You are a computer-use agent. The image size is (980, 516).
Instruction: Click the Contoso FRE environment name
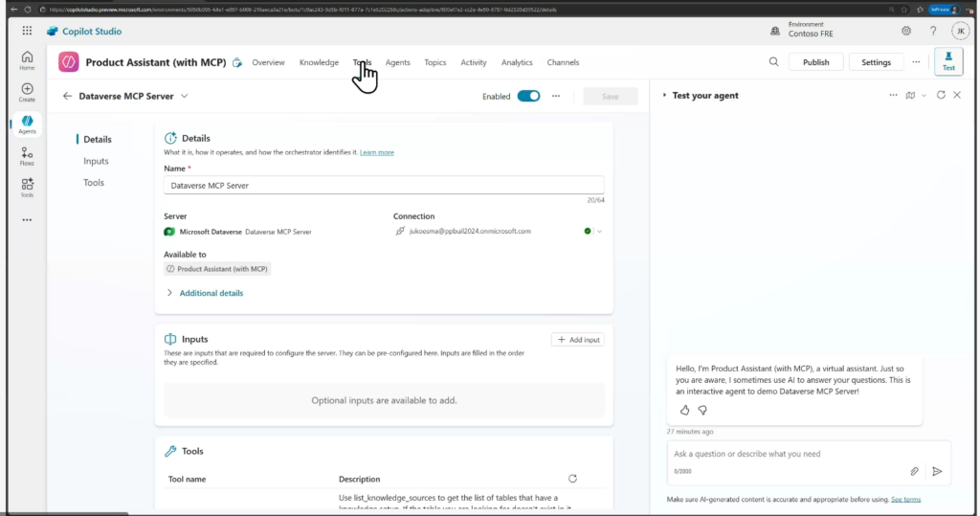click(811, 34)
